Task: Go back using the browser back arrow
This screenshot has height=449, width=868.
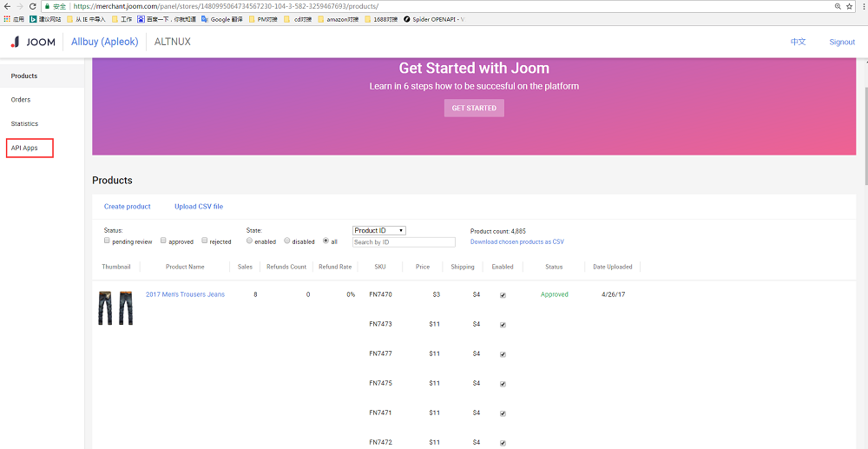Action: pyautogui.click(x=7, y=6)
